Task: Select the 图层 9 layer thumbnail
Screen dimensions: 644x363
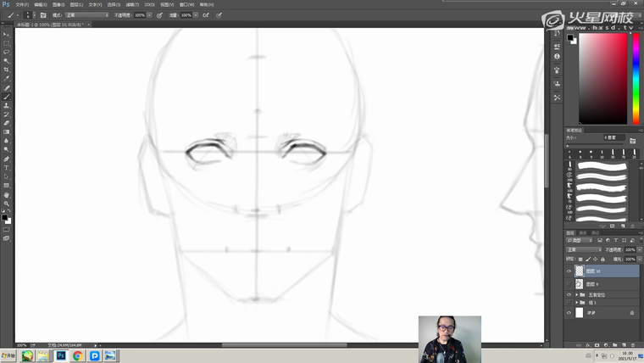Action: 579,284
